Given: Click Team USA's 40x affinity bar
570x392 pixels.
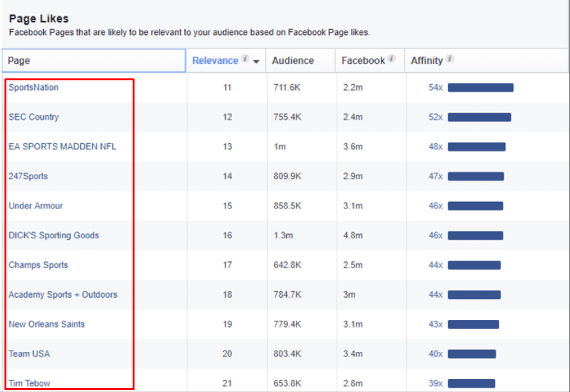Looking at the screenshot, I should [472, 354].
